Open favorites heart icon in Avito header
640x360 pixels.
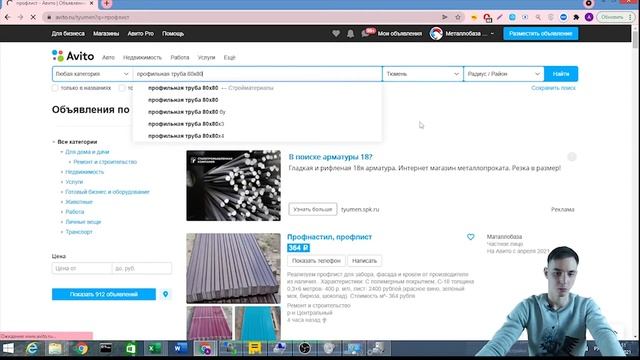336,33
